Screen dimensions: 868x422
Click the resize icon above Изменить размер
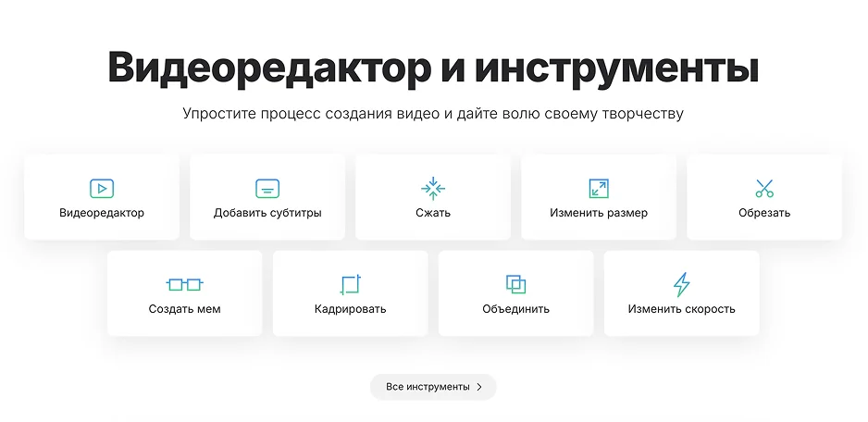[599, 189]
